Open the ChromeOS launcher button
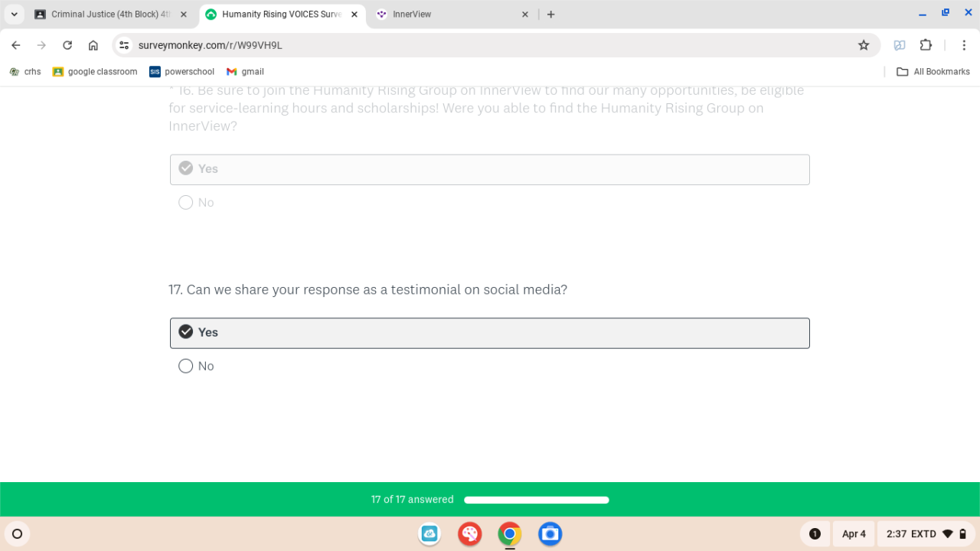 tap(17, 533)
